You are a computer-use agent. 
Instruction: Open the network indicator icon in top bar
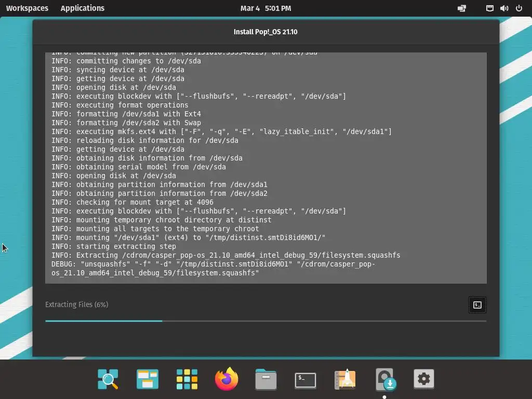[x=489, y=8]
